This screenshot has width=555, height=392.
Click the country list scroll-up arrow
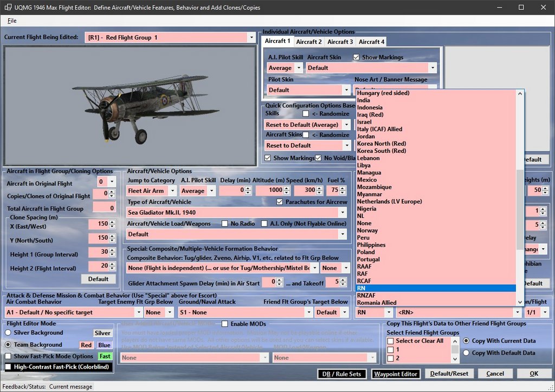point(520,93)
